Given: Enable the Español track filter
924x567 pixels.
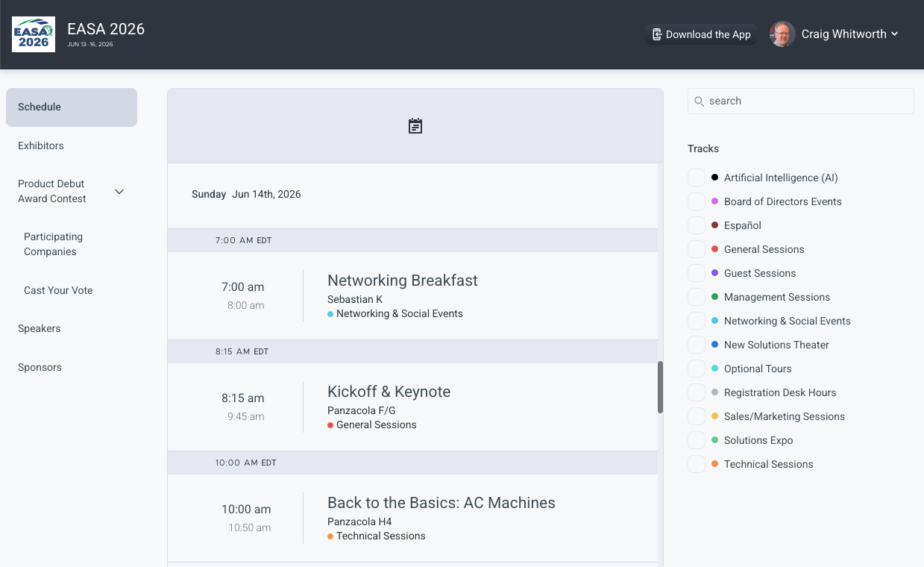Looking at the screenshot, I should coord(697,225).
